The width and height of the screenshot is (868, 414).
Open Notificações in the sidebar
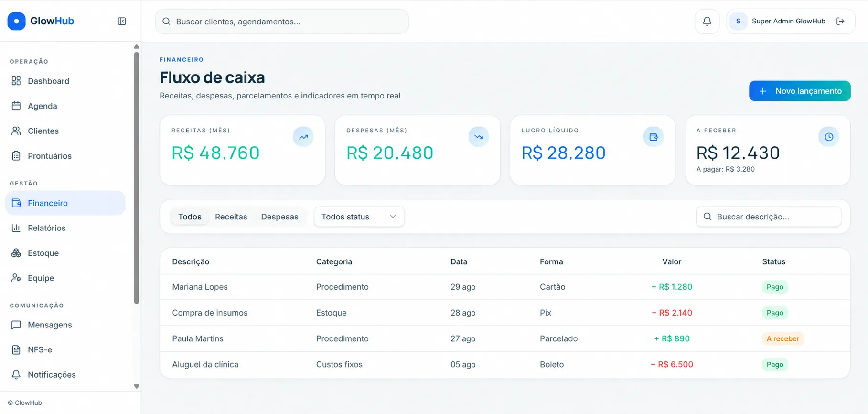(65, 375)
